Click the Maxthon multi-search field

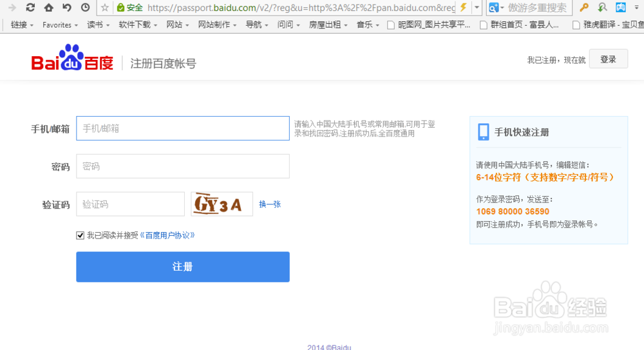537,7
